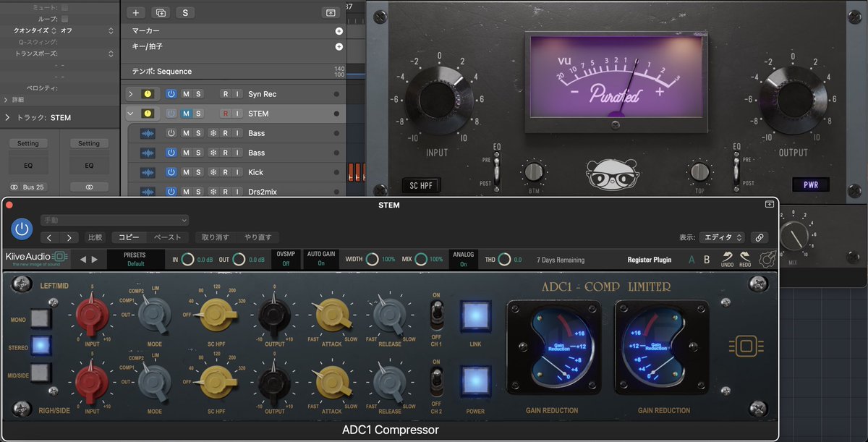868x442 pixels.
Task: Select the STEM track yellow knob icon
Action: (148, 114)
